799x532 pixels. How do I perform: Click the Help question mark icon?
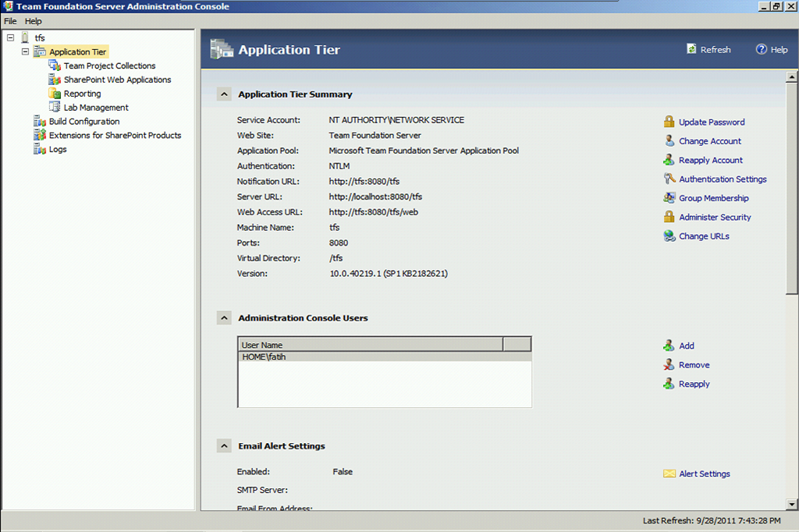click(x=762, y=49)
